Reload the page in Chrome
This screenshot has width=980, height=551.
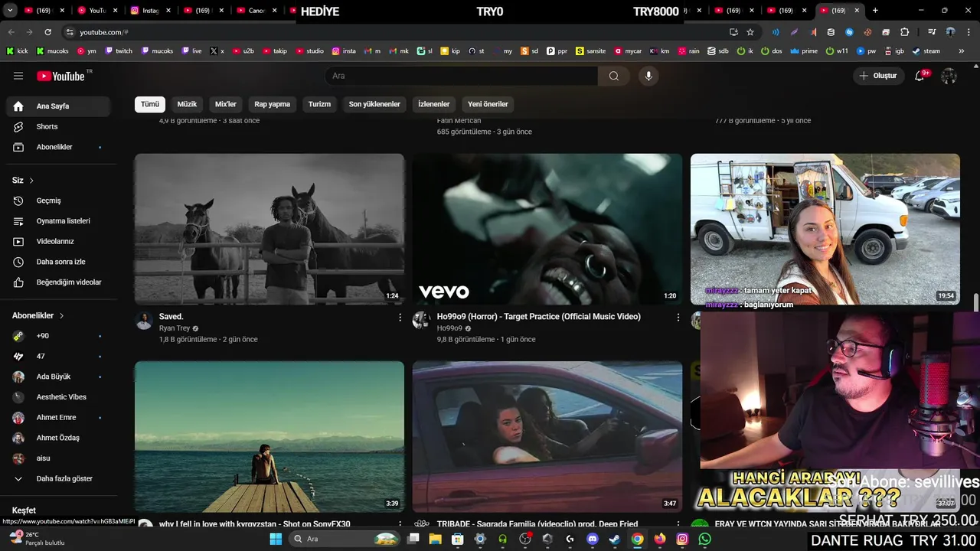pos(47,32)
